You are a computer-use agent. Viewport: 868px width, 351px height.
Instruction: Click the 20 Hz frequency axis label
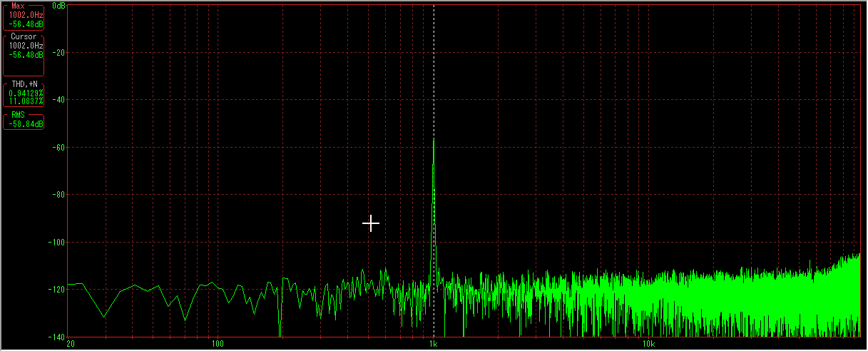pyautogui.click(x=70, y=344)
